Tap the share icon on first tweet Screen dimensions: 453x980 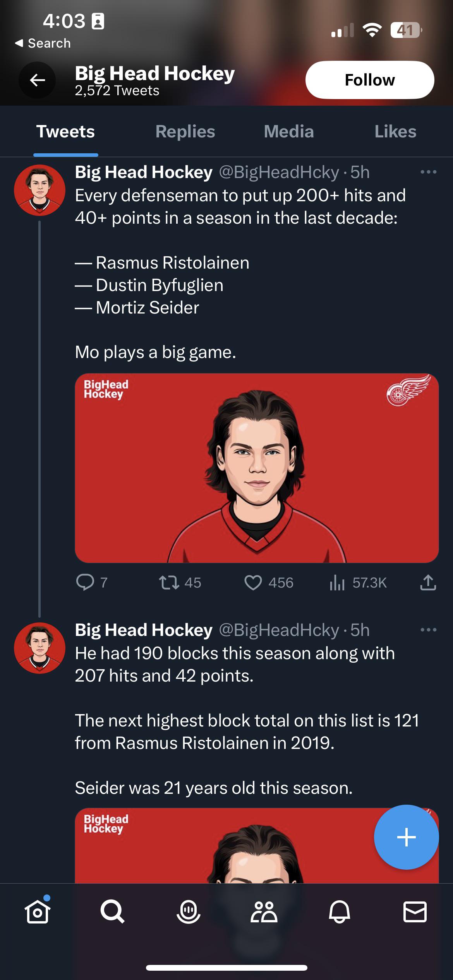point(428,583)
